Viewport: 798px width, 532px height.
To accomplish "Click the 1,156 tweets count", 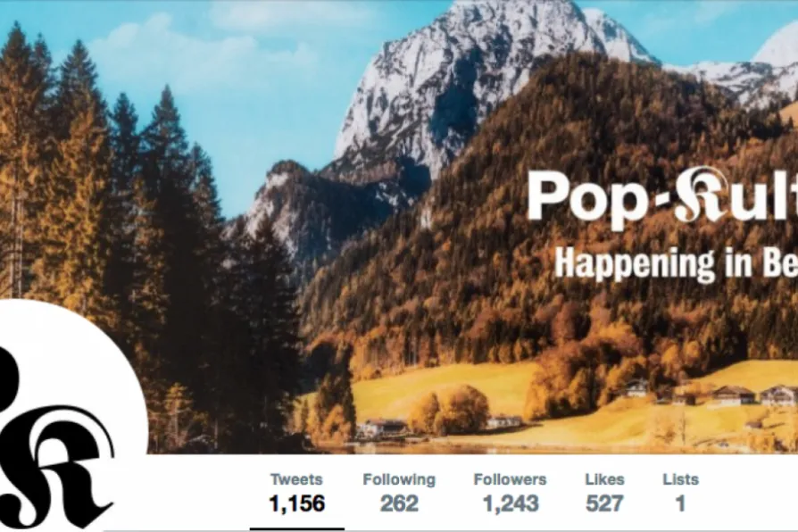I will click(296, 503).
